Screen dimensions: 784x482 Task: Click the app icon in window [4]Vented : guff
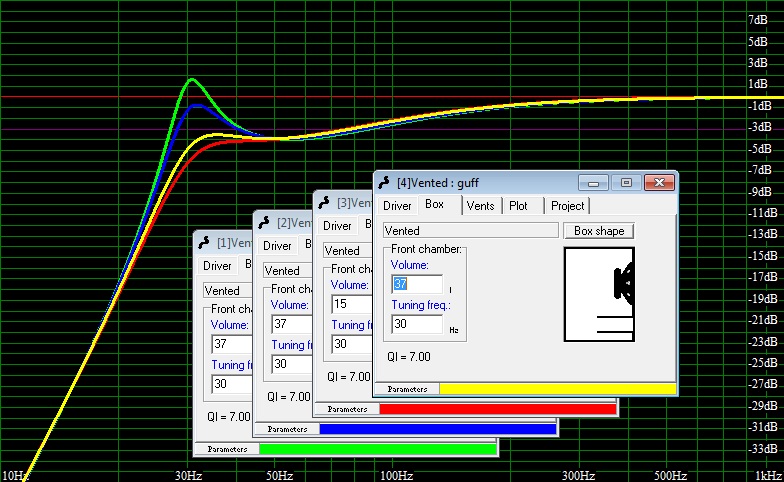(384, 182)
